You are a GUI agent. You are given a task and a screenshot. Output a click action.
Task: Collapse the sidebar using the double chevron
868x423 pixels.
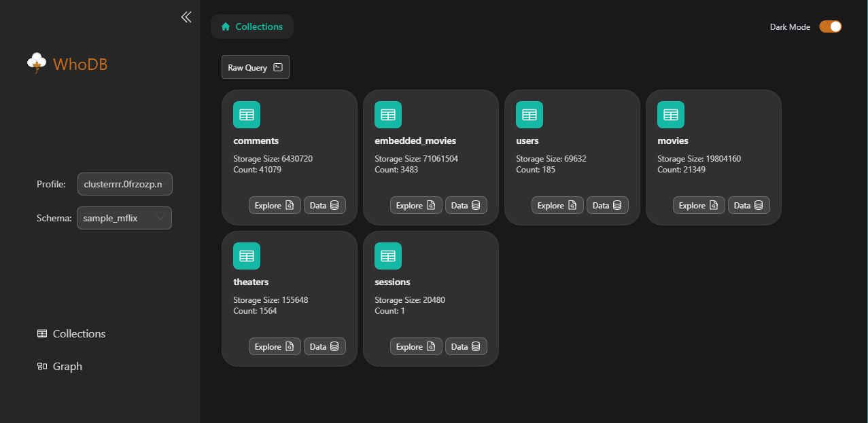pos(186,17)
